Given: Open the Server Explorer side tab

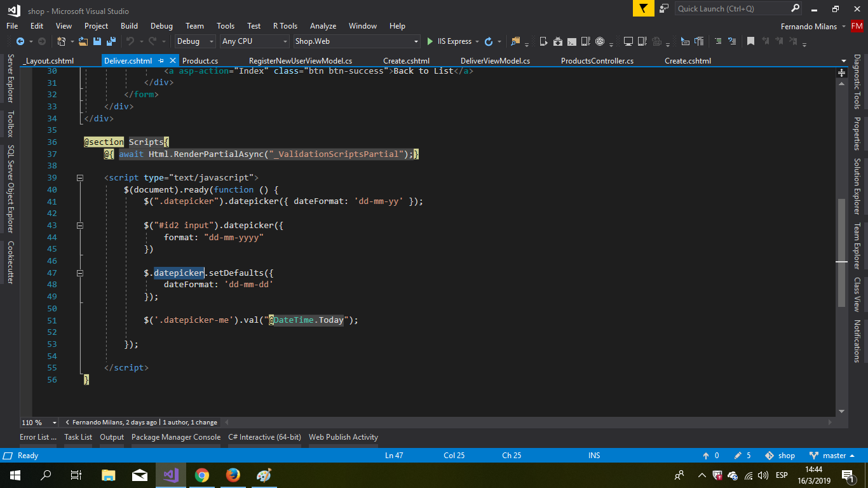Looking at the screenshot, I should pyautogui.click(x=10, y=78).
